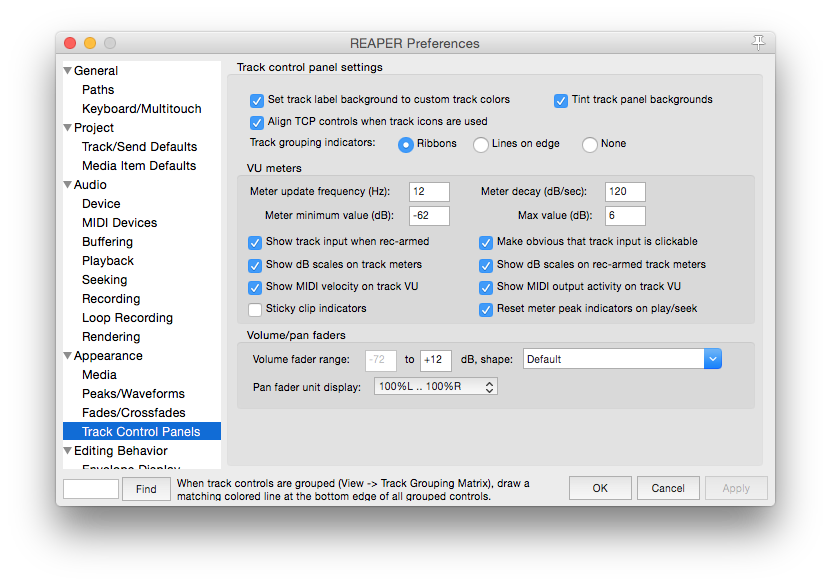Click the volume fader maximum +12 field
This screenshot has height=586, width=831.
click(436, 360)
